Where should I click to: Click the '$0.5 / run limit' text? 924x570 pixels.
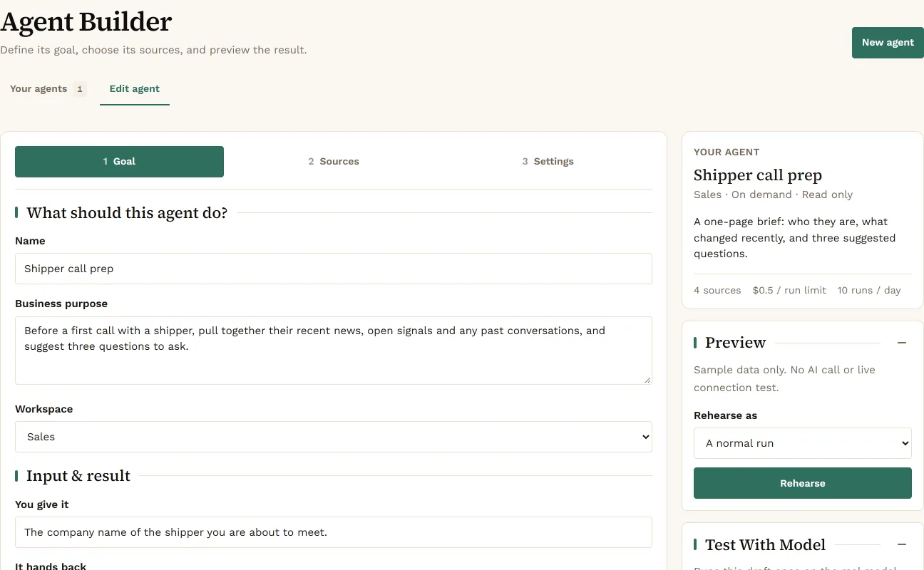[x=789, y=291]
